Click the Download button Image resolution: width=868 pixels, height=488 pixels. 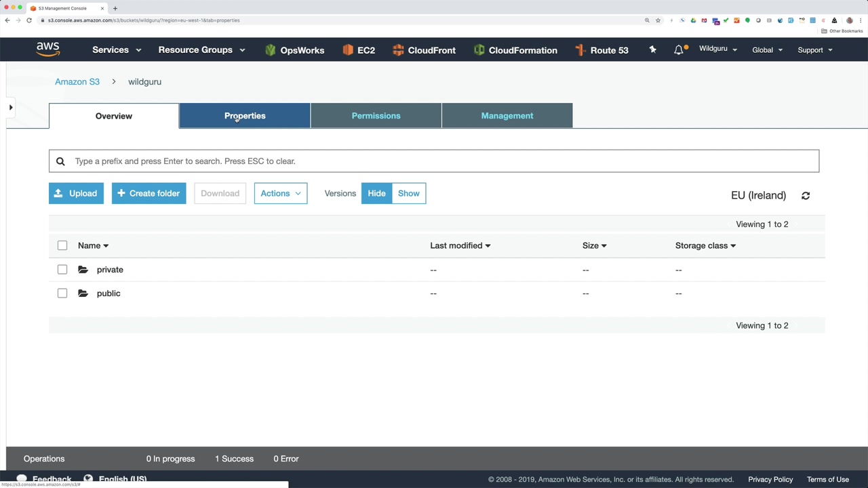tap(220, 193)
